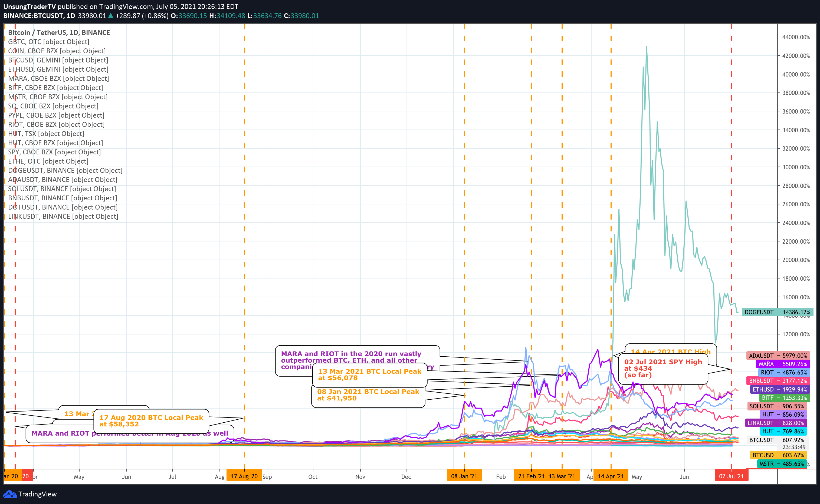Click the Dec label on time axis
Image resolution: width=820 pixels, height=504 pixels.
pos(406,477)
